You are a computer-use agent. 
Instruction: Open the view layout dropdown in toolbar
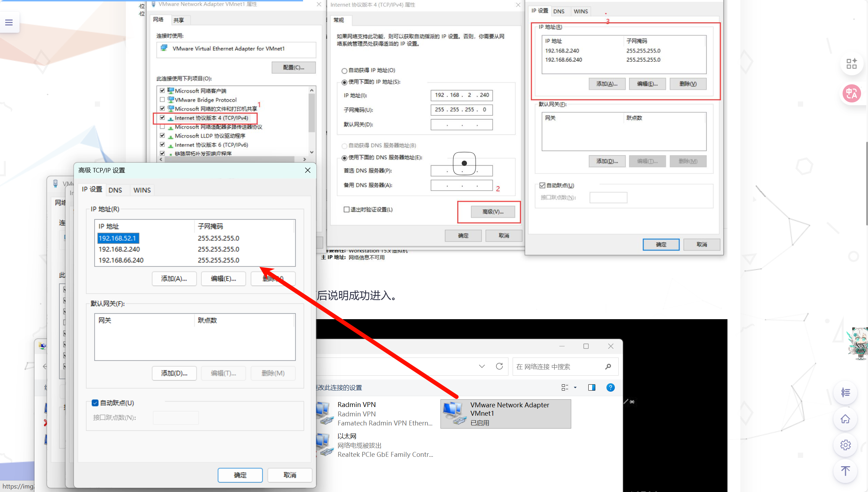(568, 387)
